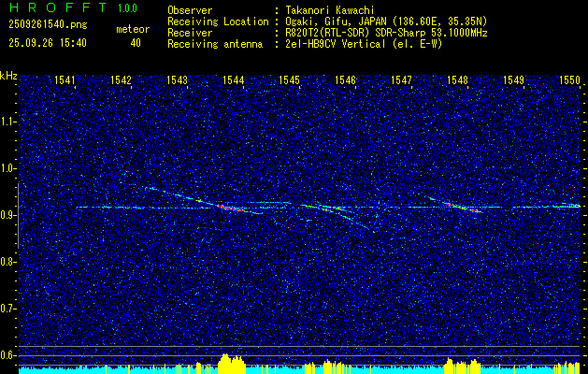Click the 1544 time marker
The width and height of the screenshot is (588, 374).
coord(234,79)
